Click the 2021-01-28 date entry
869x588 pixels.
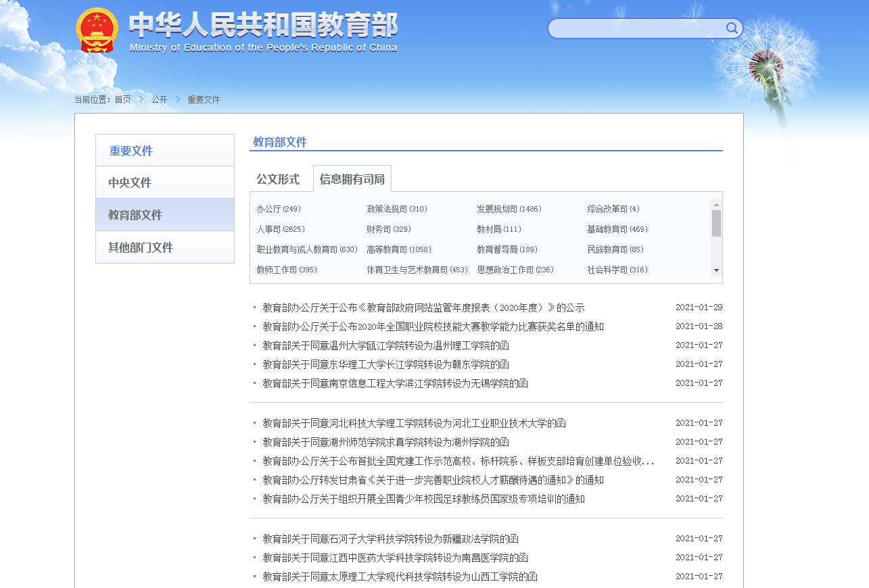pyautogui.click(x=699, y=326)
